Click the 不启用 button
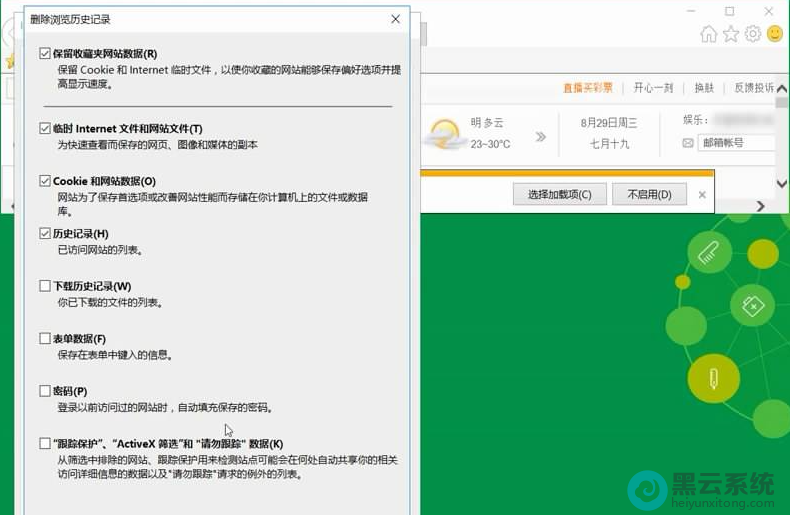Image resolution: width=790 pixels, height=515 pixels. point(649,194)
